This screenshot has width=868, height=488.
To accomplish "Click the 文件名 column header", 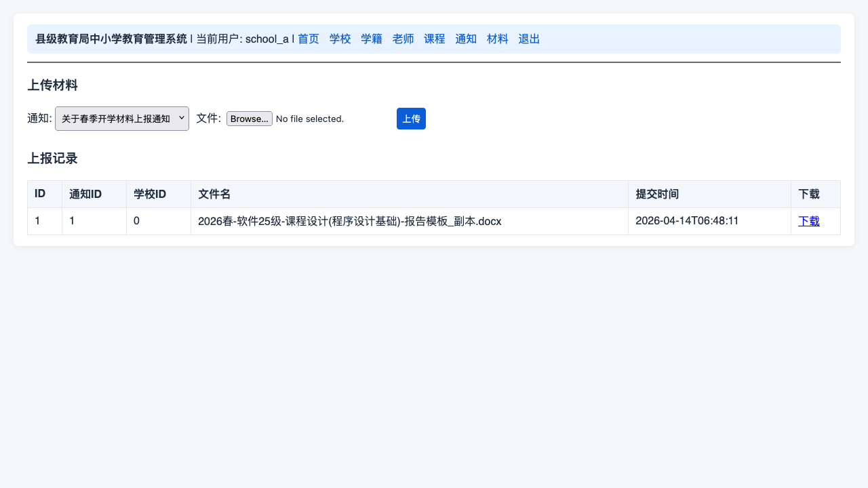I will coord(410,195).
